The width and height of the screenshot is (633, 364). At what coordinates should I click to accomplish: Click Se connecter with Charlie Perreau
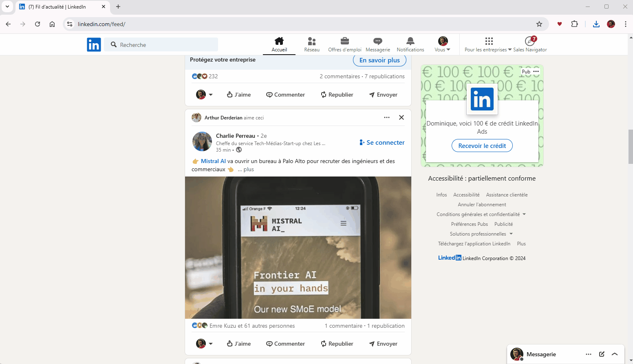coord(382,143)
